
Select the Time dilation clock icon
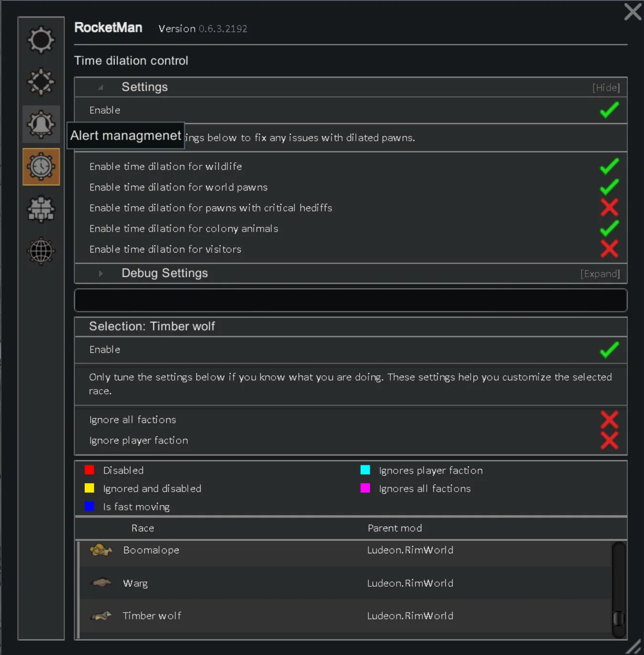(41, 167)
